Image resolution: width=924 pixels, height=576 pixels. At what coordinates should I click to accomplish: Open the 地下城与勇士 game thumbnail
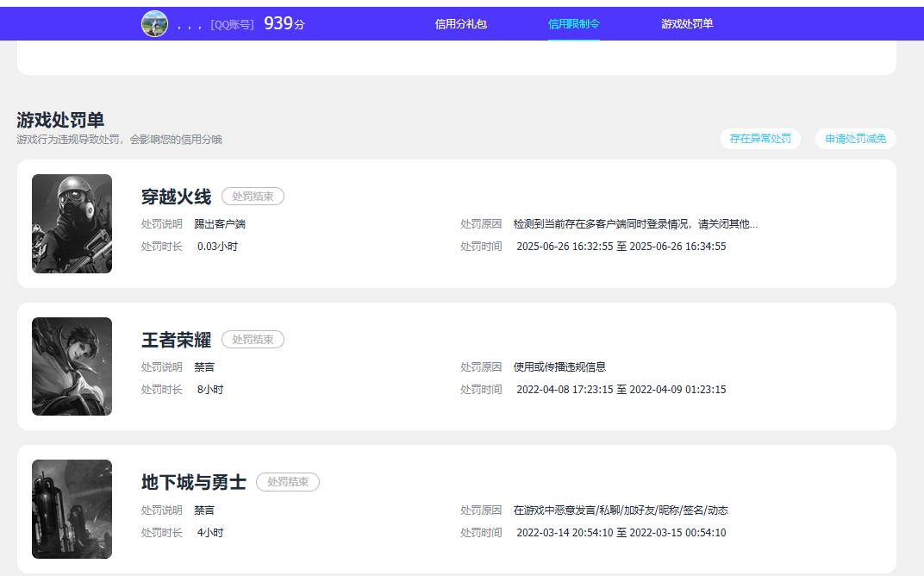72,509
